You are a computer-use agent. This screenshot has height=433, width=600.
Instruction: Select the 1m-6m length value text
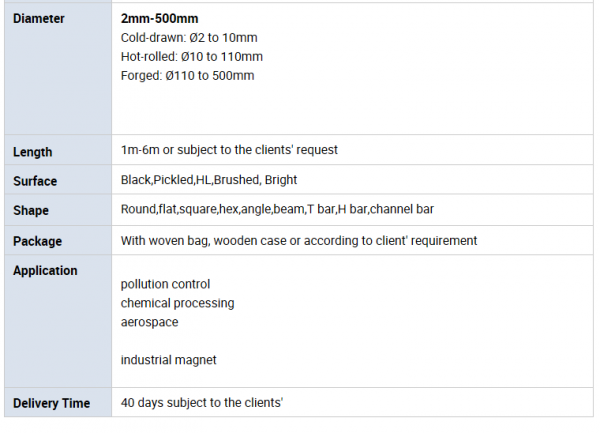click(x=229, y=150)
